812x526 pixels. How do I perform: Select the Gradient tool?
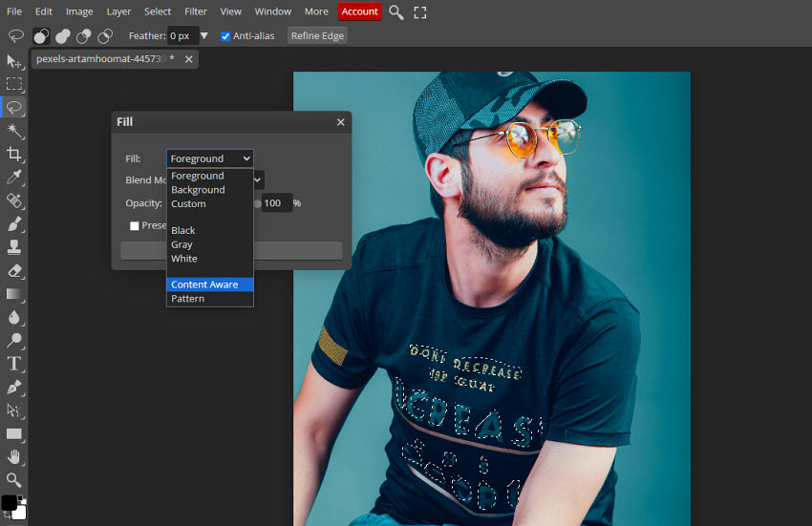click(x=14, y=293)
